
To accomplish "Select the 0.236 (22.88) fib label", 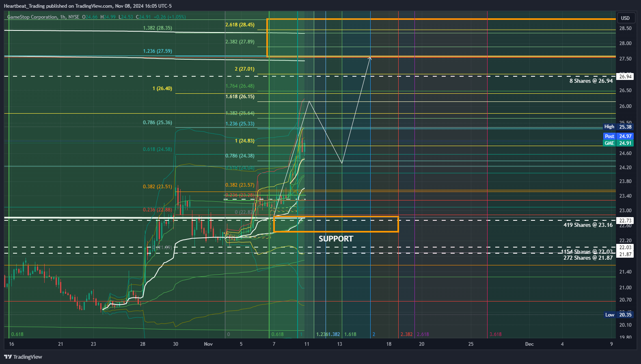I will [x=158, y=210].
